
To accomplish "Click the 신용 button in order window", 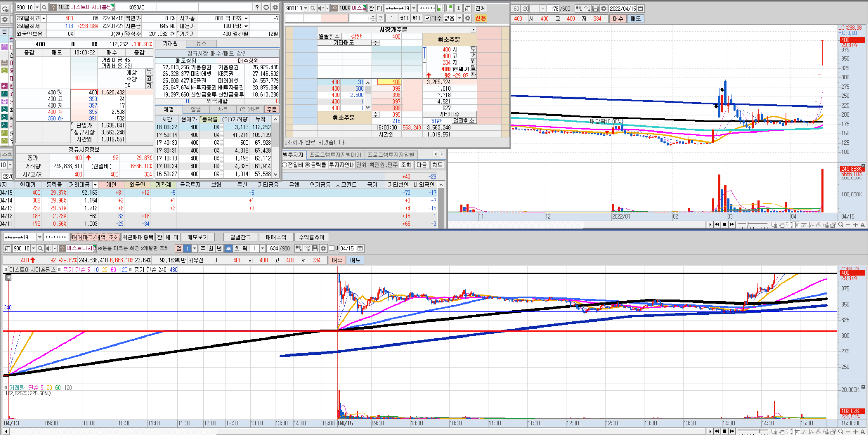I will tap(480, 18).
